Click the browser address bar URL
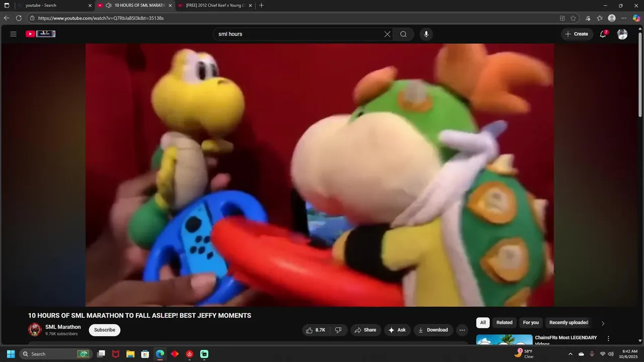The image size is (644, 362). click(x=101, y=18)
